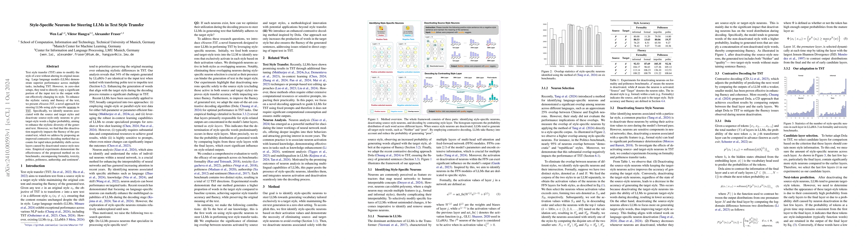Screen dimensions: 868x246
Task: Click the '2 Related Work' heading
Action: [x=276, y=58]
